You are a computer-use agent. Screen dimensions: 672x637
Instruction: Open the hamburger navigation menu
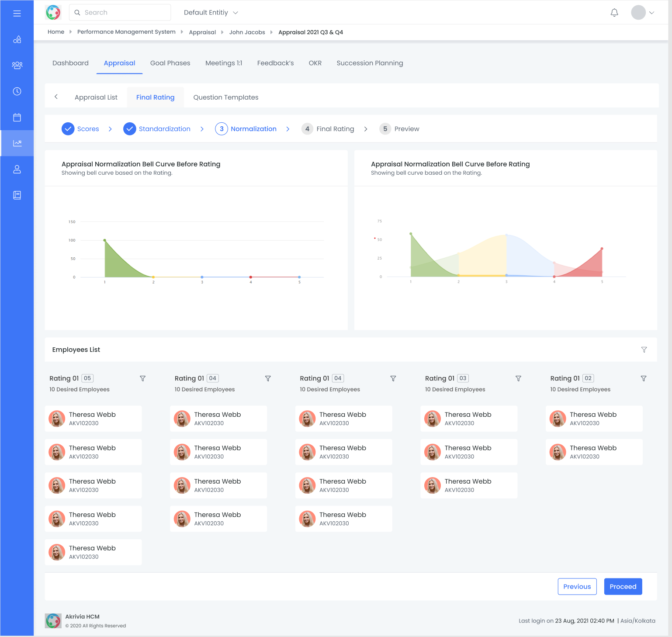17,13
